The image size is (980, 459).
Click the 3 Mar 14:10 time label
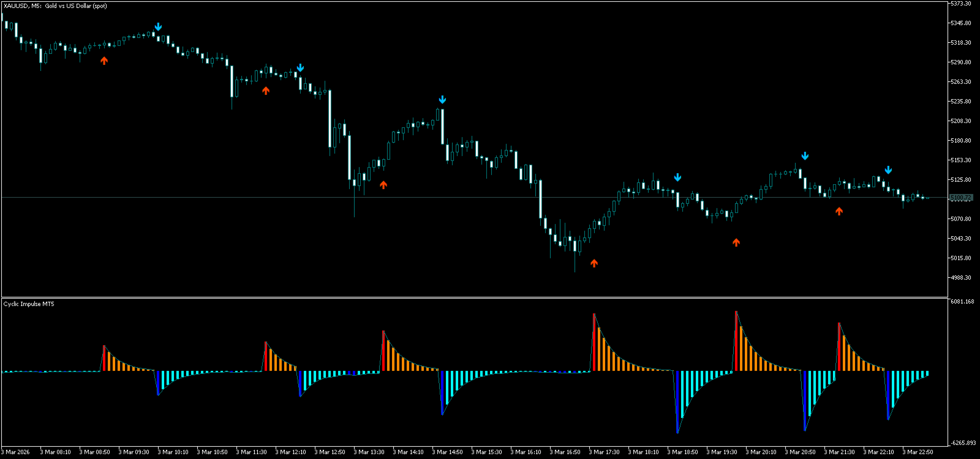click(409, 452)
